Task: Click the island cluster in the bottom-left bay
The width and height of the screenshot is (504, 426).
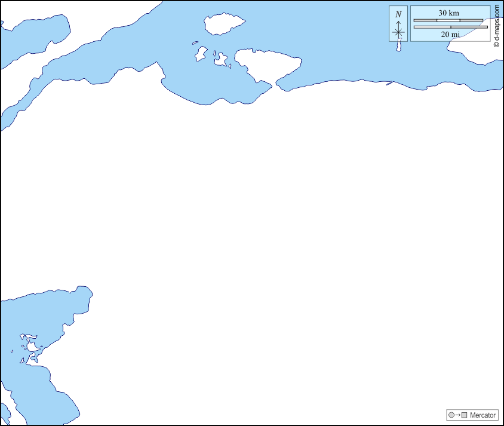Action: pyautogui.click(x=31, y=347)
